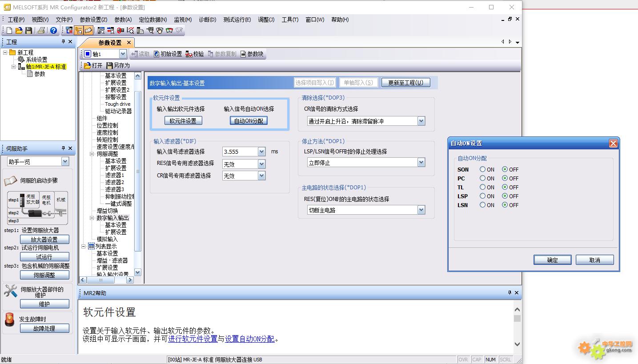Image resolution: width=638 pixels, height=364 pixels.
Task: Set TL to ON
Action: pos(483,187)
